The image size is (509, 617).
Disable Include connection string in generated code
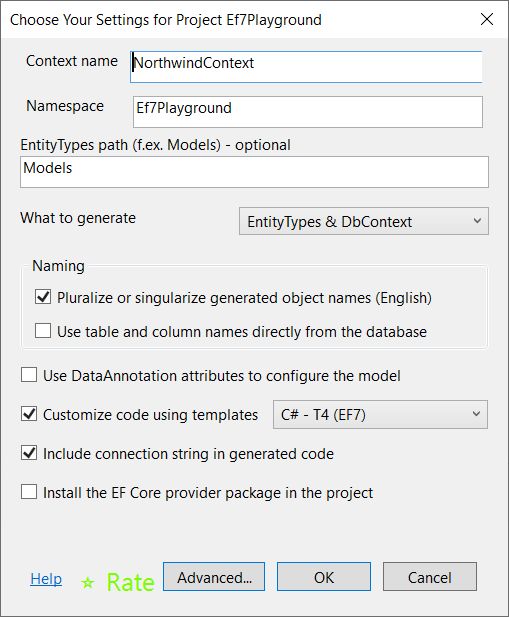tap(29, 453)
